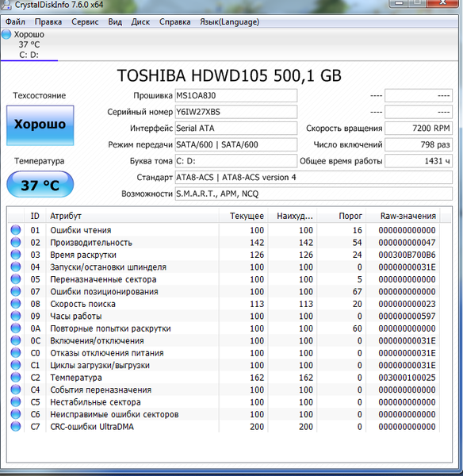Click status icon for C7 CRC-ошибки UltraDMA
The image size is (463, 476).
(16, 427)
